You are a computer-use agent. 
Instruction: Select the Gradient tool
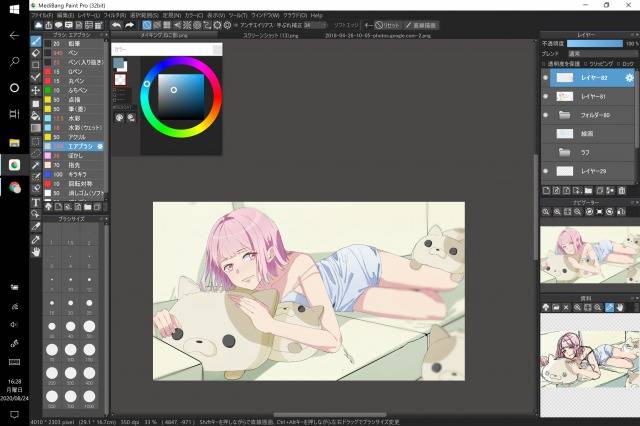pos(36,128)
